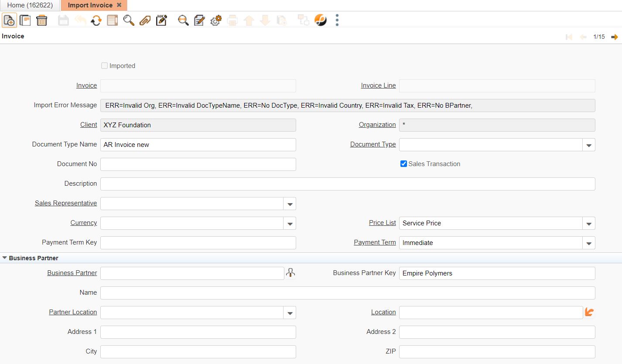
Task: Click the Invoice Line label link
Action: click(378, 85)
